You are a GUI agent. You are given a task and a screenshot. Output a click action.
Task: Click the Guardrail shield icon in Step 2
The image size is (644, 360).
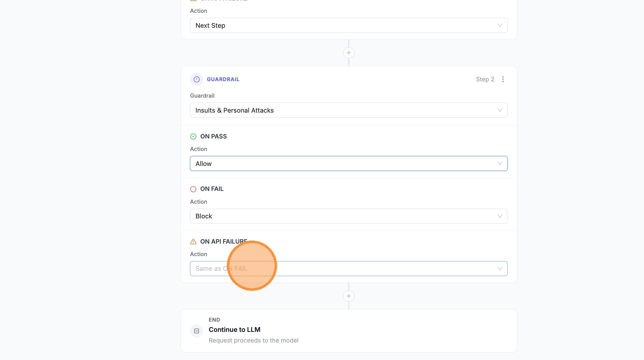click(196, 79)
